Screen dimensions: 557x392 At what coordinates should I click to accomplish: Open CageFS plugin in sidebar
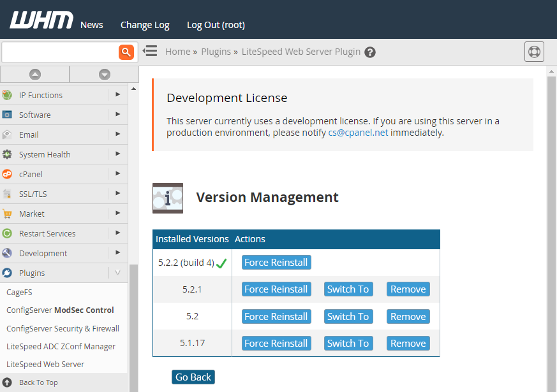(x=19, y=293)
